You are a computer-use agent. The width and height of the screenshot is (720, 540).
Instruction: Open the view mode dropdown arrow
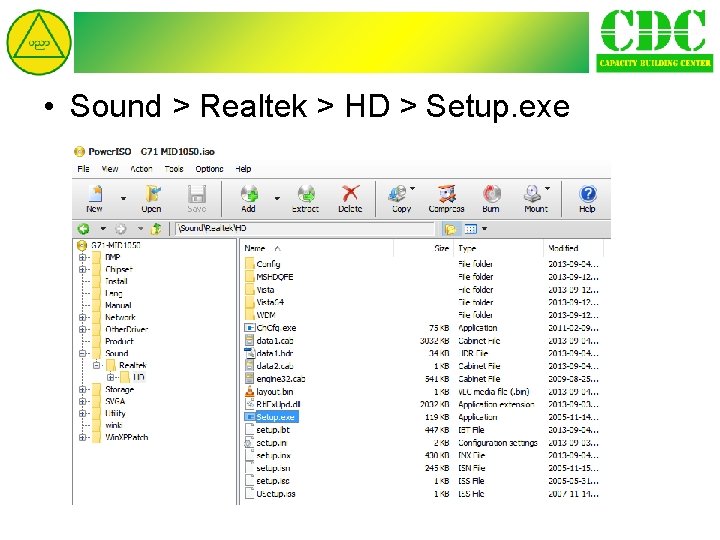484,228
